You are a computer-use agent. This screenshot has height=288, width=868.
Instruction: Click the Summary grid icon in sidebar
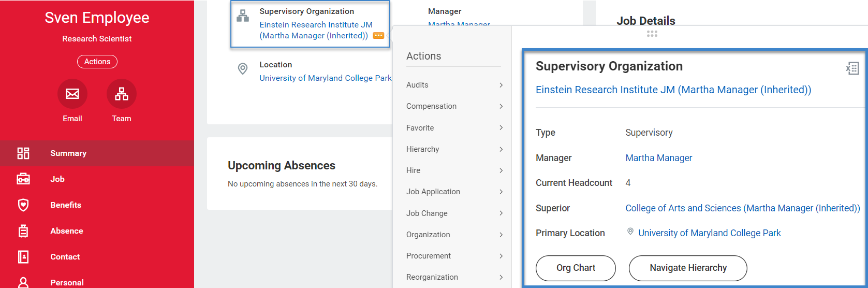[23, 153]
